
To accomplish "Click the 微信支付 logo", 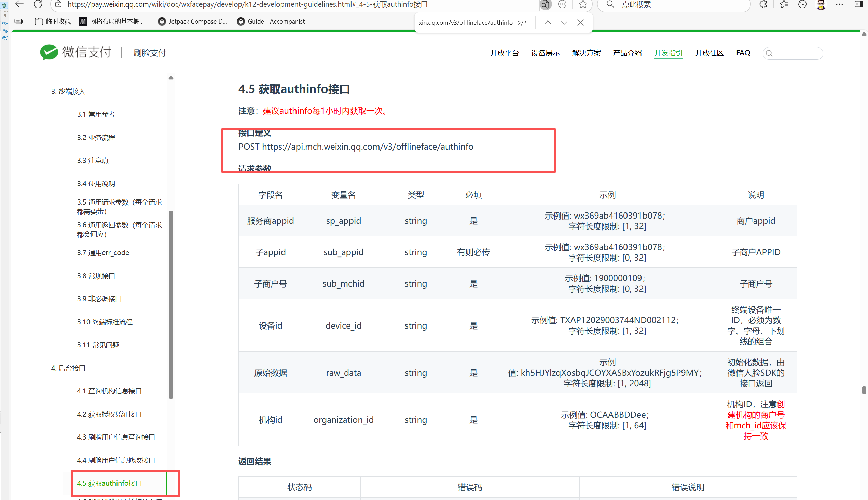I will [75, 52].
